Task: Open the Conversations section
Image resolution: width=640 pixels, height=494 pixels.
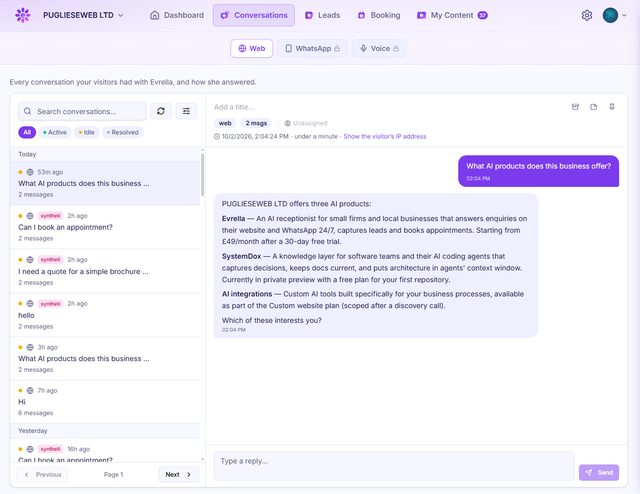Action: tap(253, 15)
